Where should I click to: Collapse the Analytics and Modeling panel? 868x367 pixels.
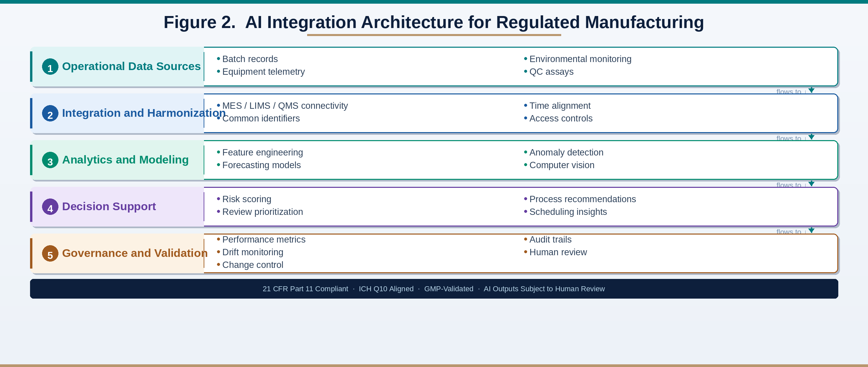(x=125, y=160)
